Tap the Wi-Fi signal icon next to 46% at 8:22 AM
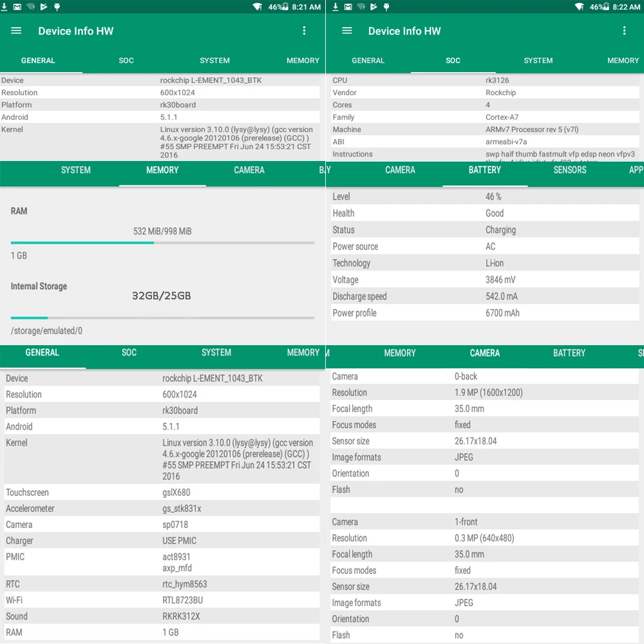 (x=579, y=6)
